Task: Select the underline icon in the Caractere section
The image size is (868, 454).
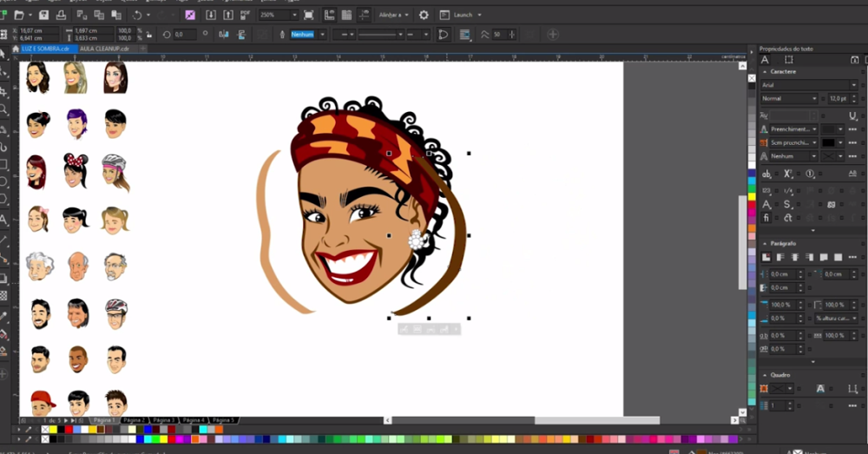Action: (852, 115)
